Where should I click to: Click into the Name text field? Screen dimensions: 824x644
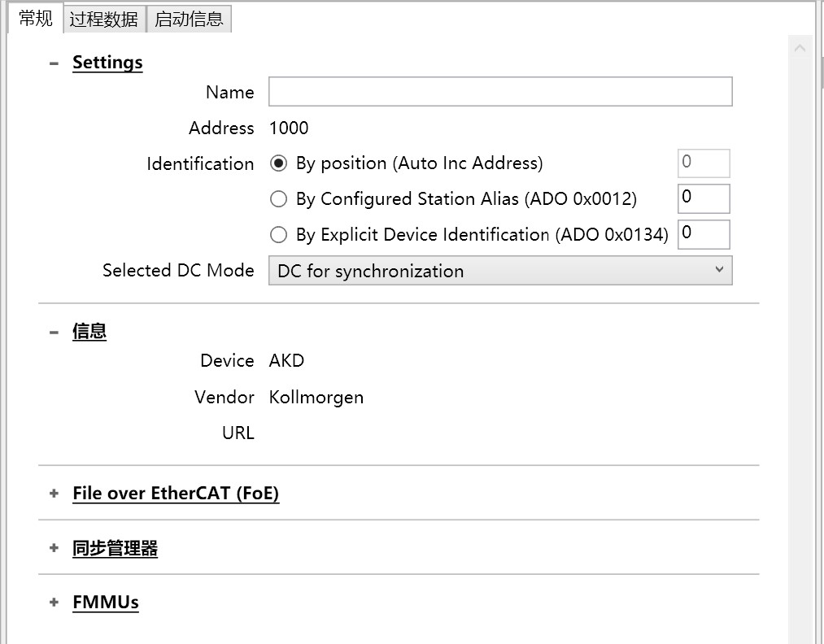(500, 92)
